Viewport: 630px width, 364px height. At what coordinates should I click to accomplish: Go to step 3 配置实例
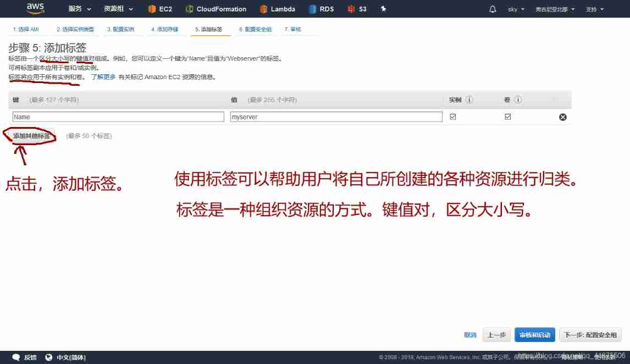[120, 29]
